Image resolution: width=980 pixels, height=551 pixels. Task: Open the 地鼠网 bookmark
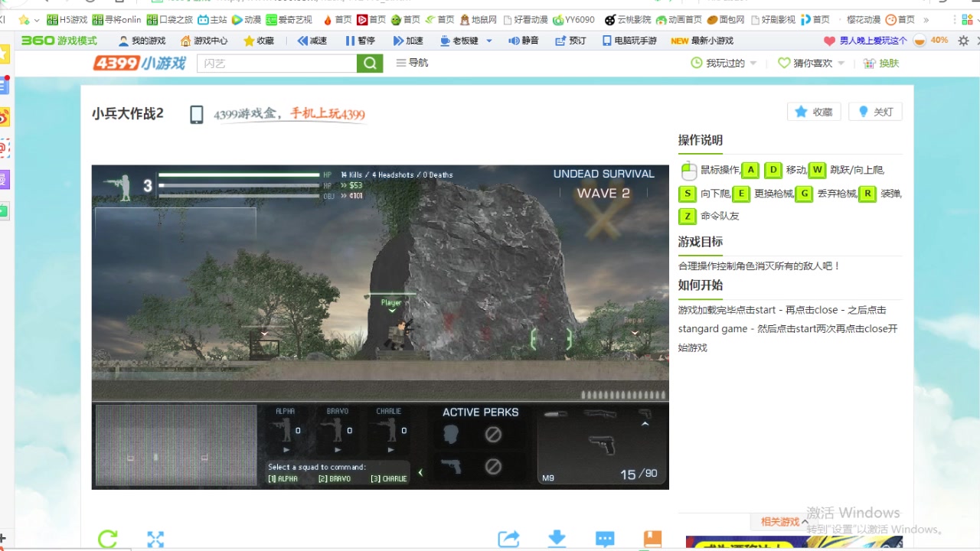coord(479,19)
